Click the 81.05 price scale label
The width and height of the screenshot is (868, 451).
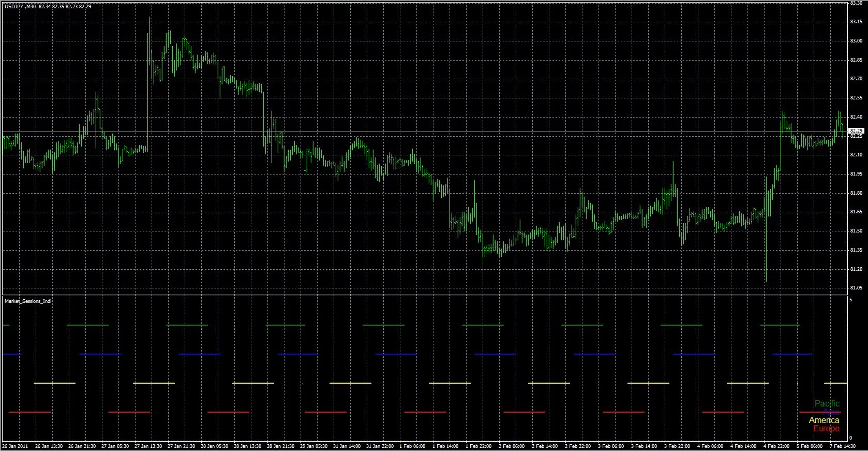coord(856,288)
